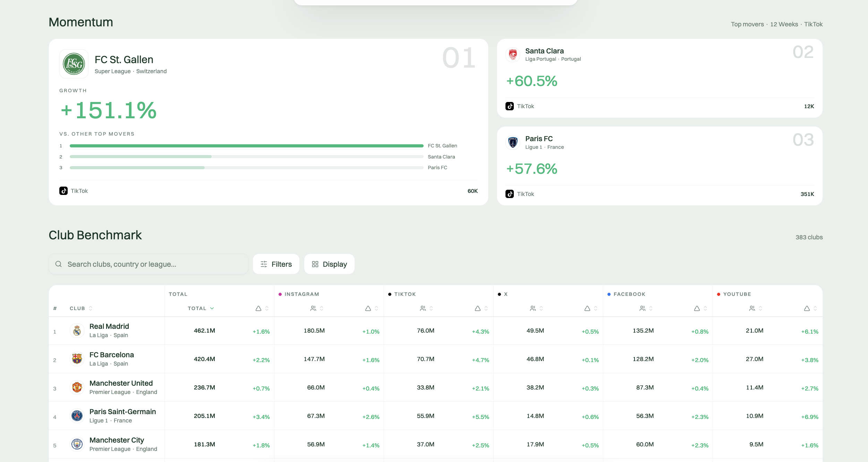
Task: Click the '55.9M' TikTok value for Paris Saint-Germain
Action: 426,416
